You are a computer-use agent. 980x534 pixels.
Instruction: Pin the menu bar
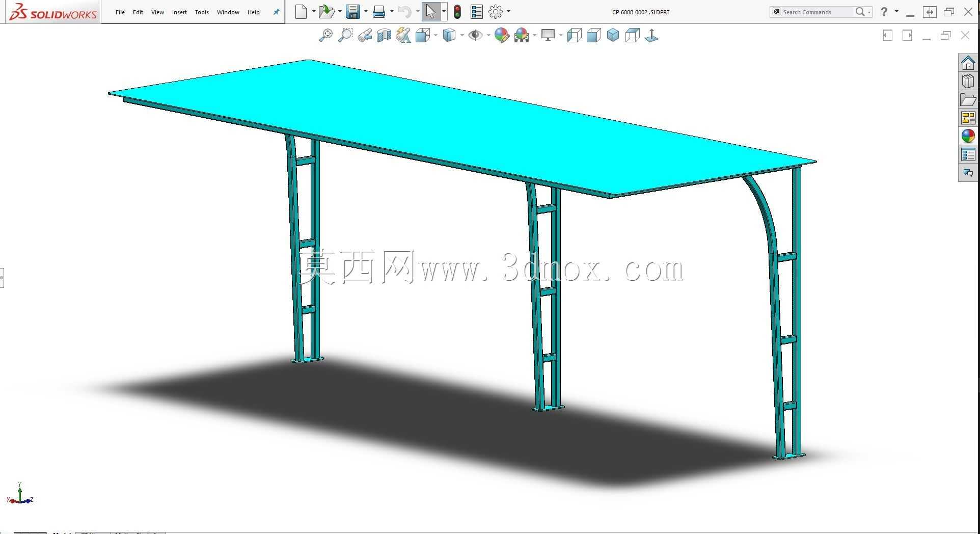276,12
